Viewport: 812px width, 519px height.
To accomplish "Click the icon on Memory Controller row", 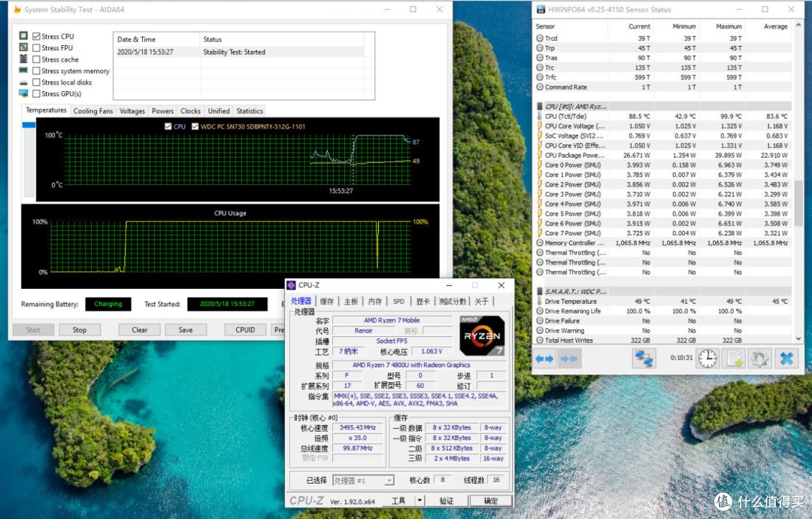I will pos(540,242).
